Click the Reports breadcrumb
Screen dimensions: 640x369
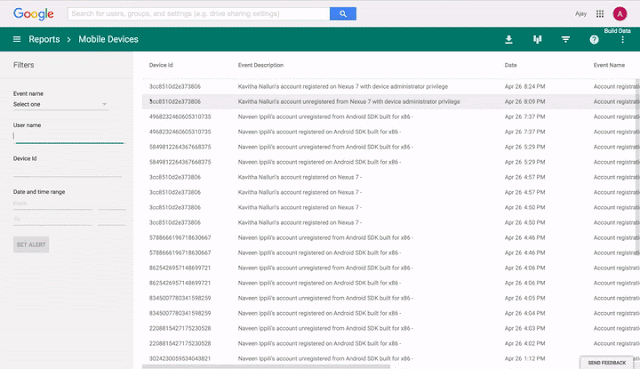point(44,39)
